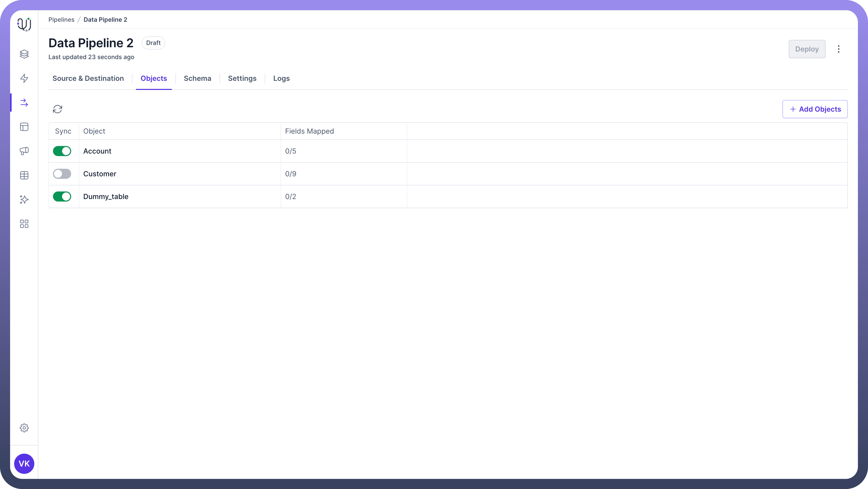Click the four-squares apps sidebar icon
This screenshot has height=489, width=868.
pos(24,224)
